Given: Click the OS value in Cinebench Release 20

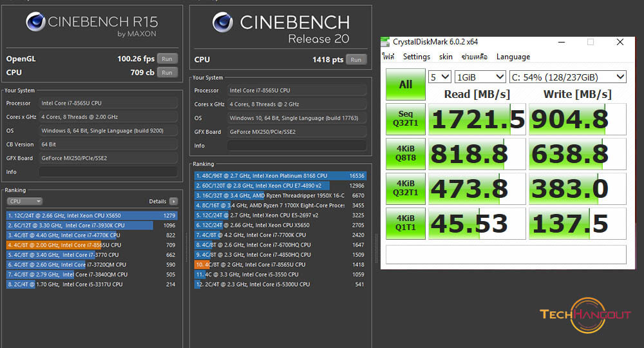Looking at the screenshot, I should pos(296,118).
